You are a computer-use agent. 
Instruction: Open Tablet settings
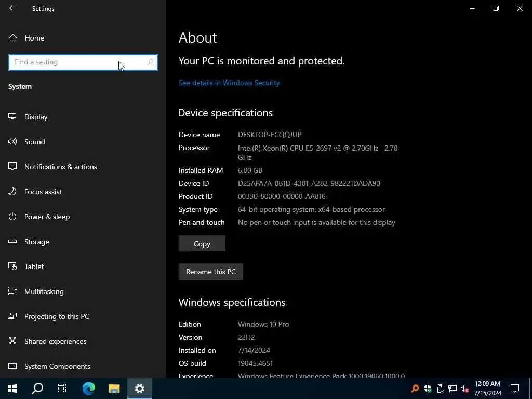pyautogui.click(x=34, y=267)
